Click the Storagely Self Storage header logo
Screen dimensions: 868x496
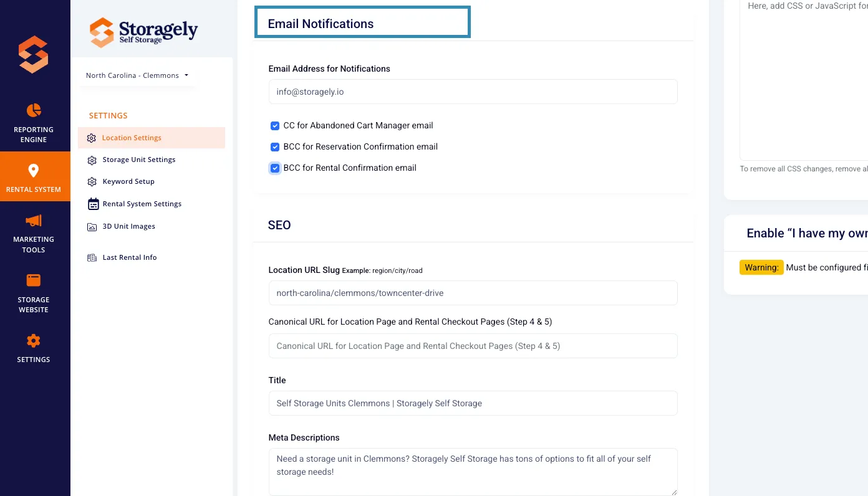pyautogui.click(x=144, y=32)
